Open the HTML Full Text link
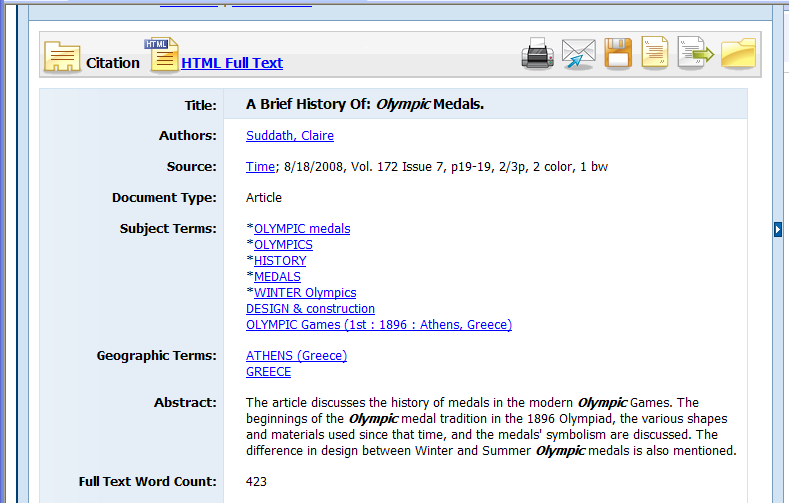Image resolution: width=789 pixels, height=503 pixels. pos(232,63)
